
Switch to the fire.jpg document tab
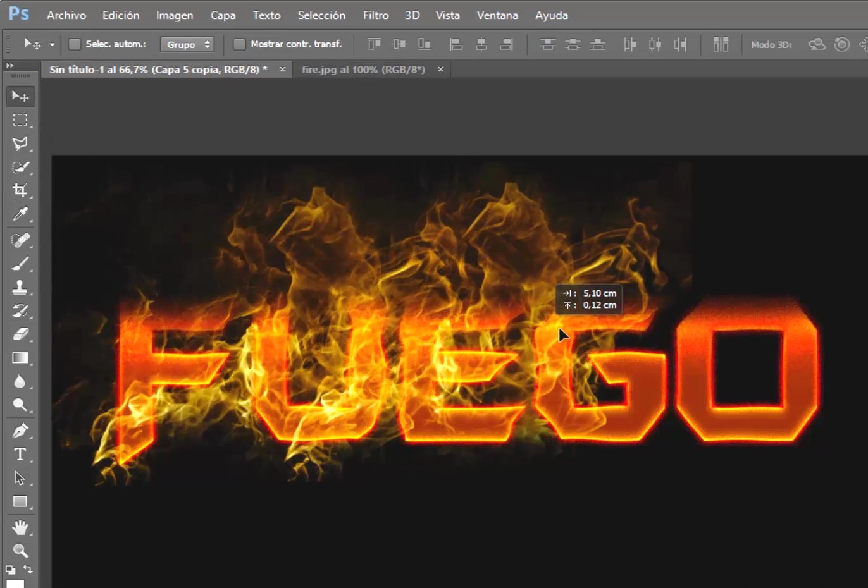(x=363, y=70)
